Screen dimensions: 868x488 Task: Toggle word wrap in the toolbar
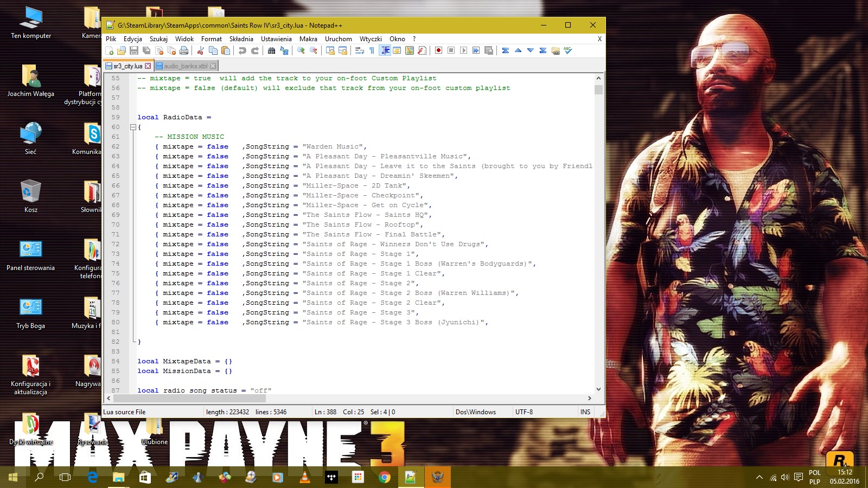pyautogui.click(x=359, y=50)
